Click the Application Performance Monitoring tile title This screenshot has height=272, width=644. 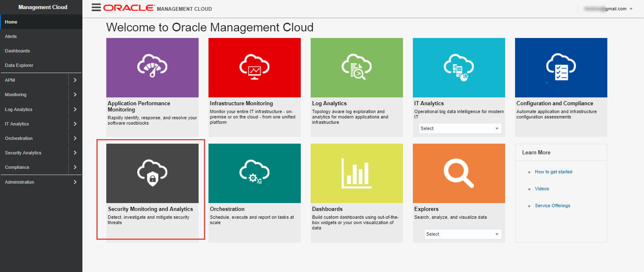coord(139,106)
